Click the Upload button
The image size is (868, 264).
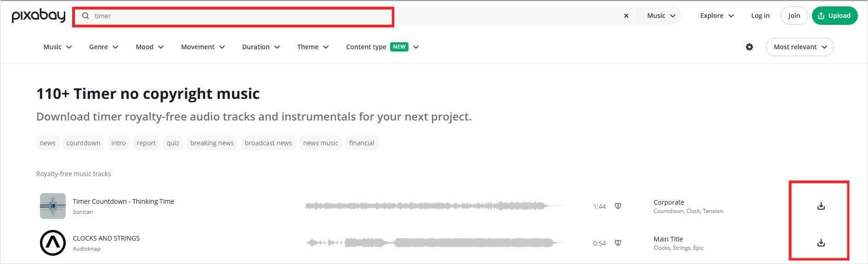click(834, 16)
